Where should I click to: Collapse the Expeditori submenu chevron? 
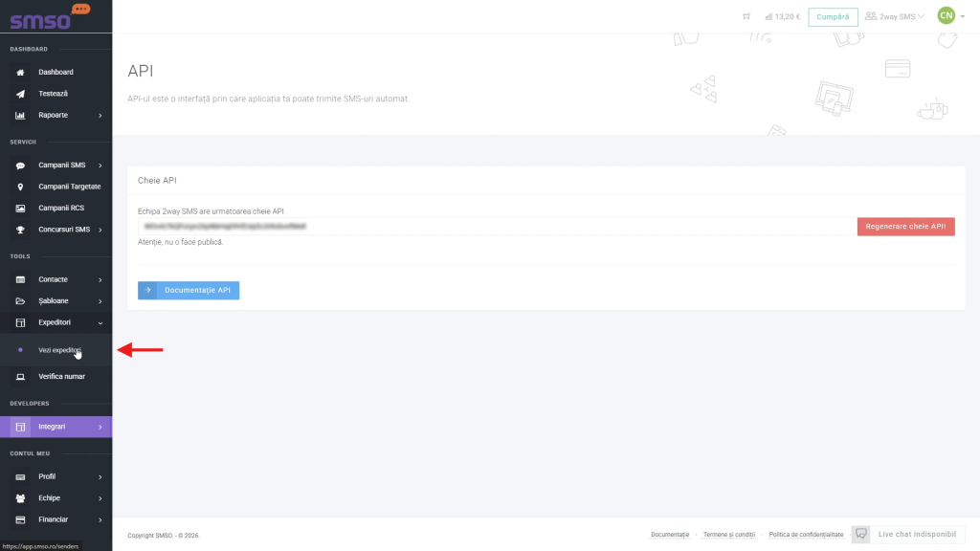[100, 323]
